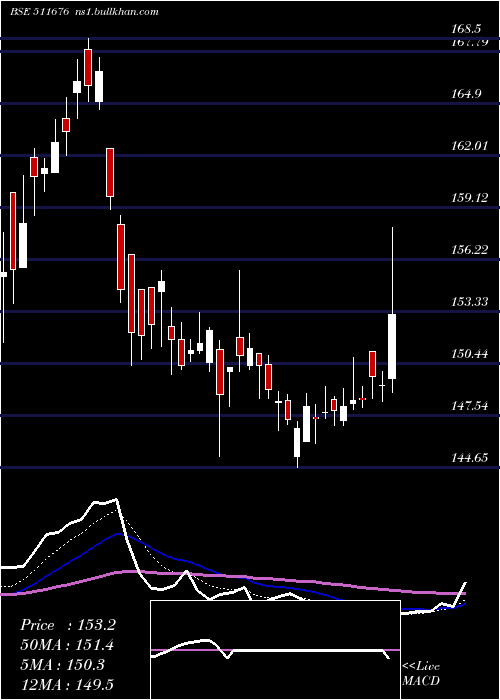Click the 147.54 price axis label
The image size is (500, 700).
(x=469, y=406)
